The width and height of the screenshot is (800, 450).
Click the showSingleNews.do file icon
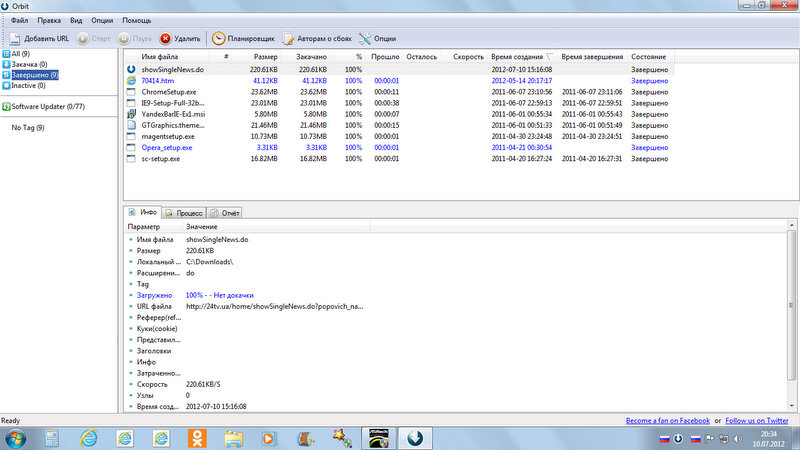point(131,69)
